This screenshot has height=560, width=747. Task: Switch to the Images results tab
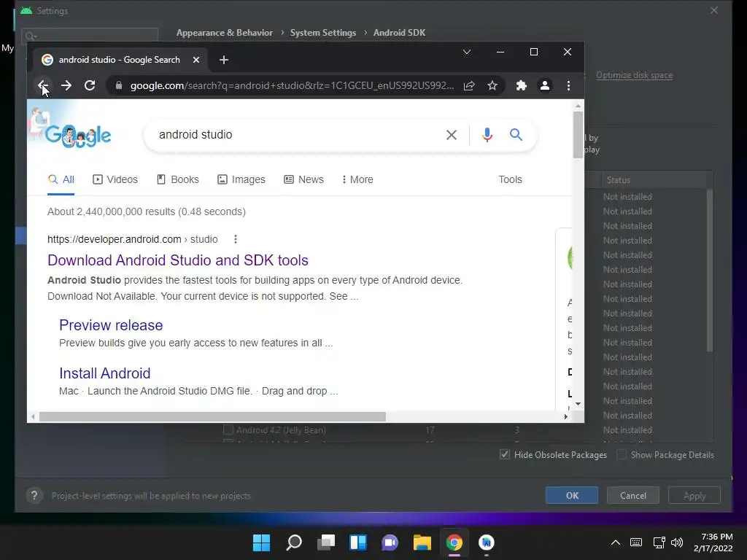tap(241, 180)
